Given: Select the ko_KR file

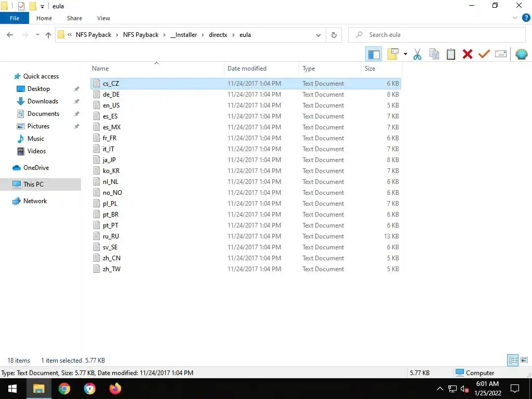Looking at the screenshot, I should [x=246, y=170].
